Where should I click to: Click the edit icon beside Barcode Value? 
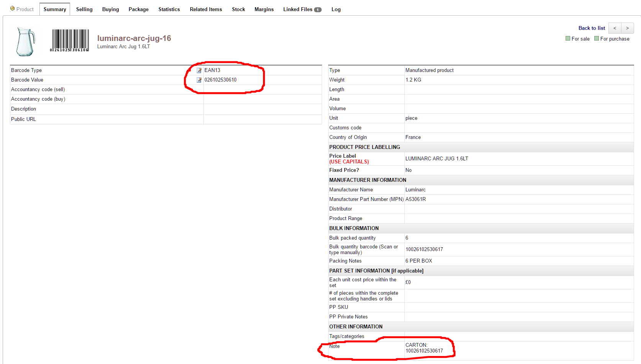199,80
